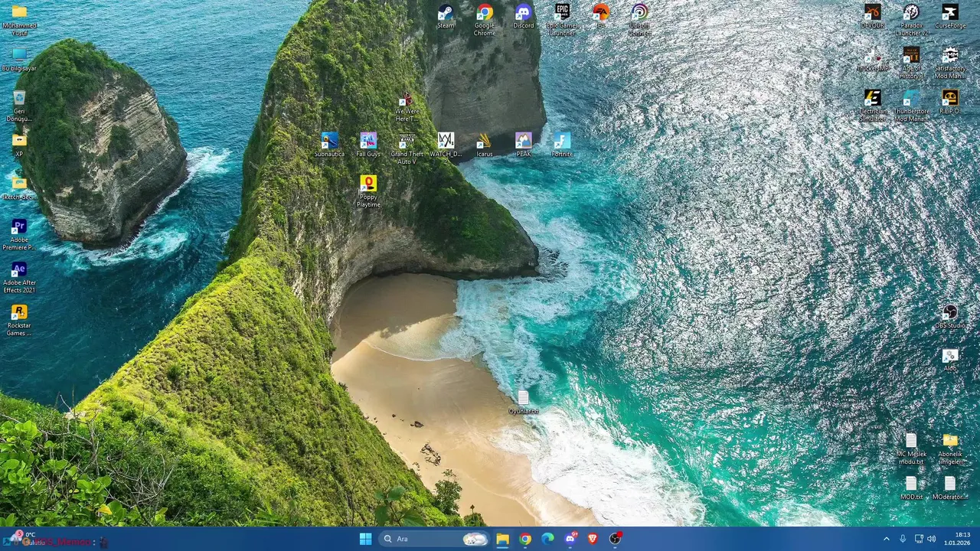Open OBS Studio from the taskbar
This screenshot has height=551, width=980.
point(615,539)
